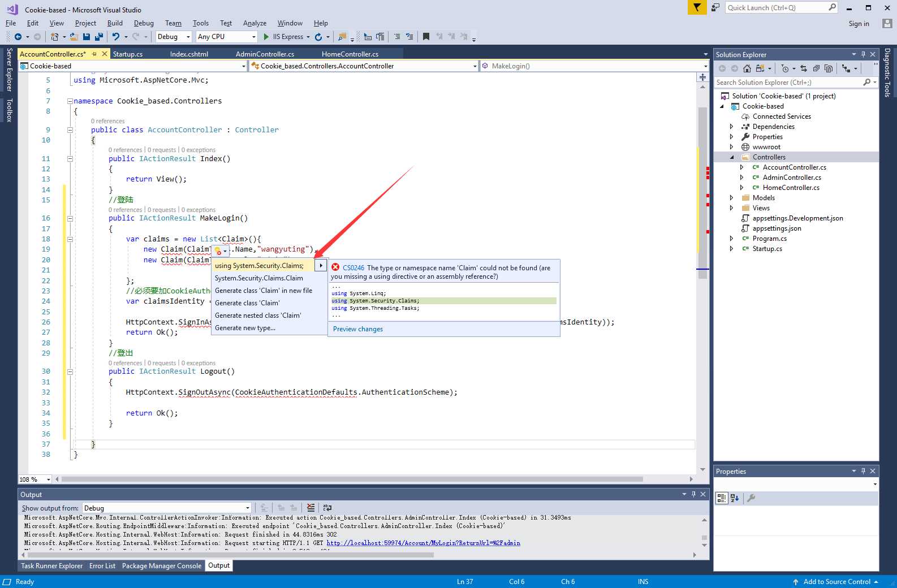Viewport: 897px width, 588px height.
Task: Select AdminController.cs in Solution Explorer
Action: tap(792, 178)
